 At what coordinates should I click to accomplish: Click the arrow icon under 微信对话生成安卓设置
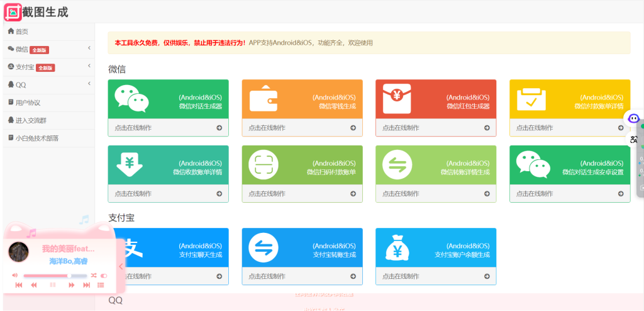[x=621, y=194]
